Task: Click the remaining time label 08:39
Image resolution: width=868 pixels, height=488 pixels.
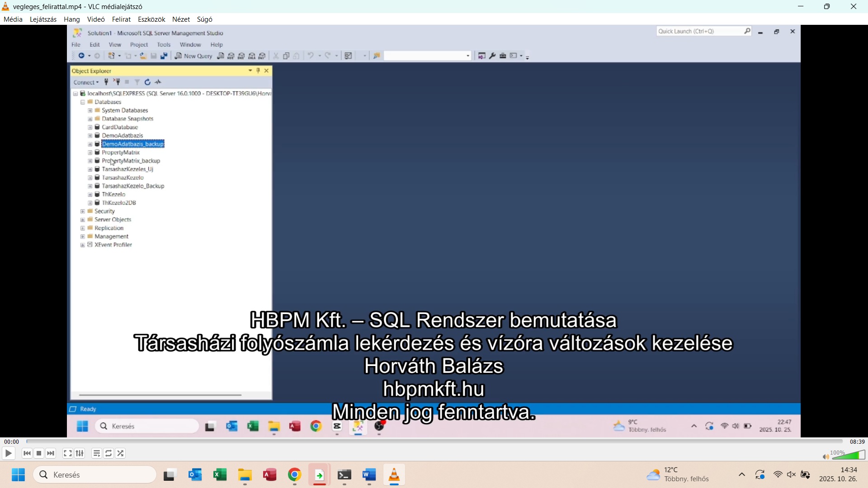Action: tap(857, 442)
